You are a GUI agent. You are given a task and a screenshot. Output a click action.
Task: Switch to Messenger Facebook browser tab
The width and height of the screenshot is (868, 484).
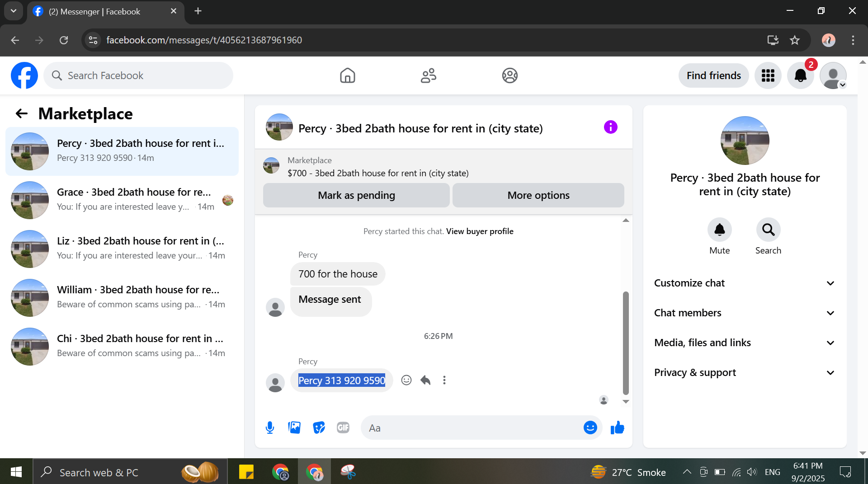105,12
